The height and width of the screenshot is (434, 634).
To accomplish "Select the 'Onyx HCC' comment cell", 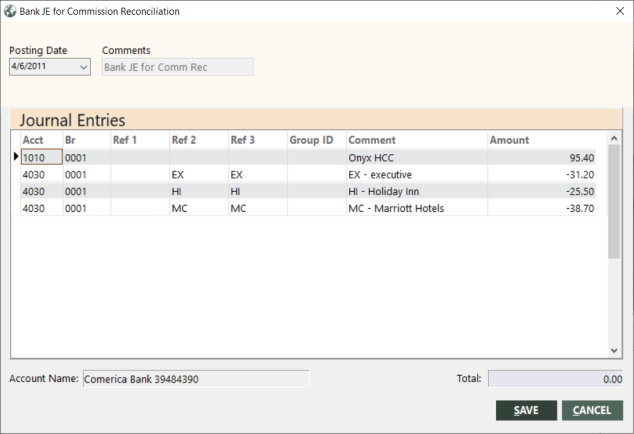I will (x=417, y=157).
